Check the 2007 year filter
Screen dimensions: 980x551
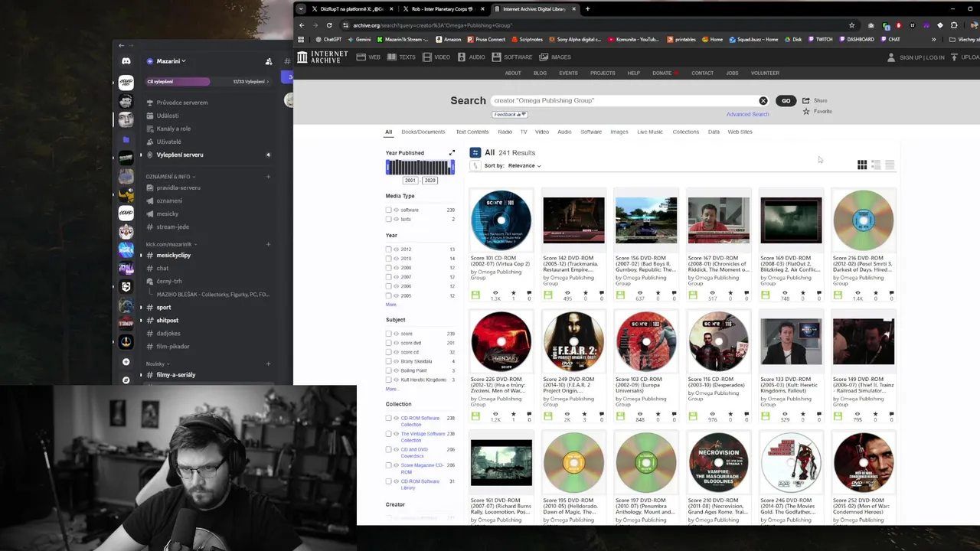(x=389, y=277)
